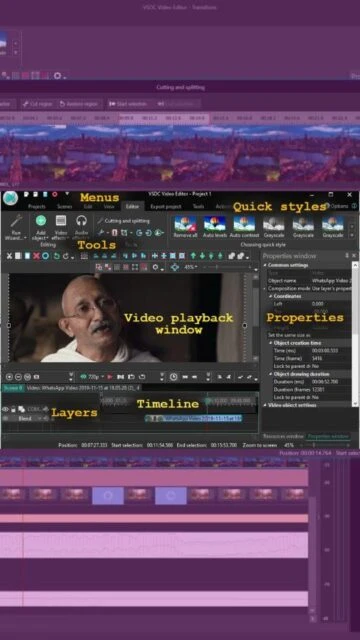
Task: Click Cut region button in background window
Action: (x=38, y=104)
